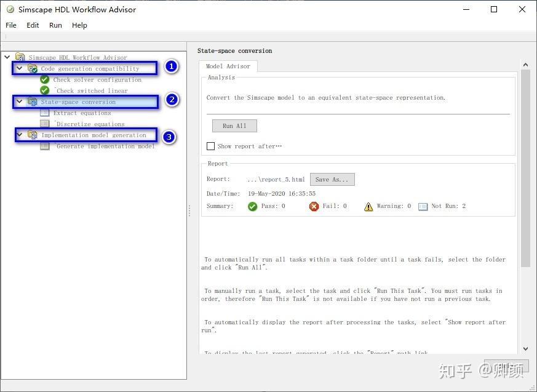Click the task icon beside Extract equations
The height and width of the screenshot is (392, 537).
45,113
